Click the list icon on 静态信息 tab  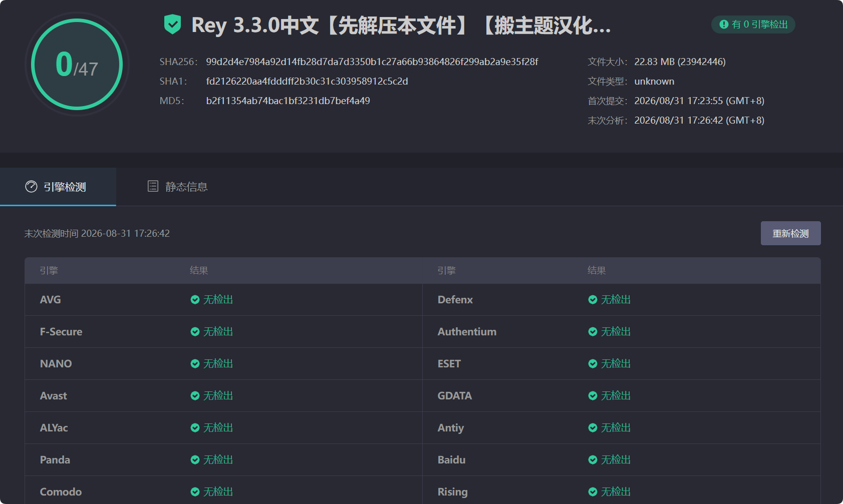[x=153, y=186]
